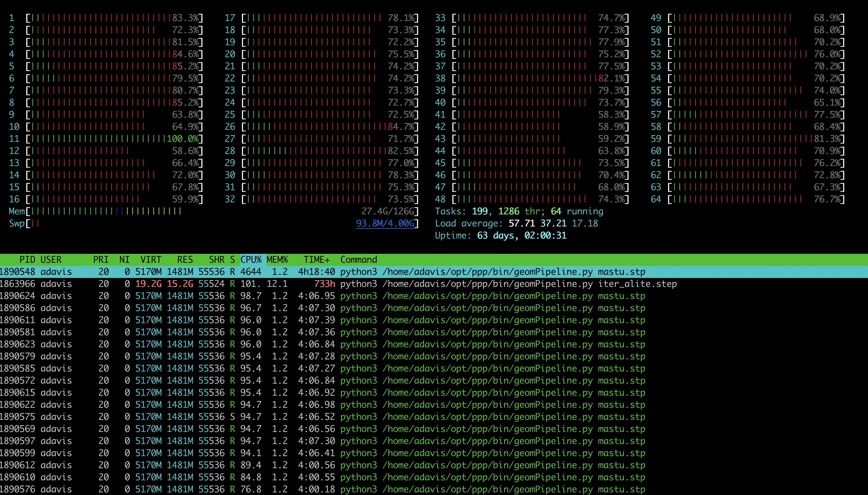The image size is (868, 495).
Task: Click the RES column header
Action: tap(185, 260)
